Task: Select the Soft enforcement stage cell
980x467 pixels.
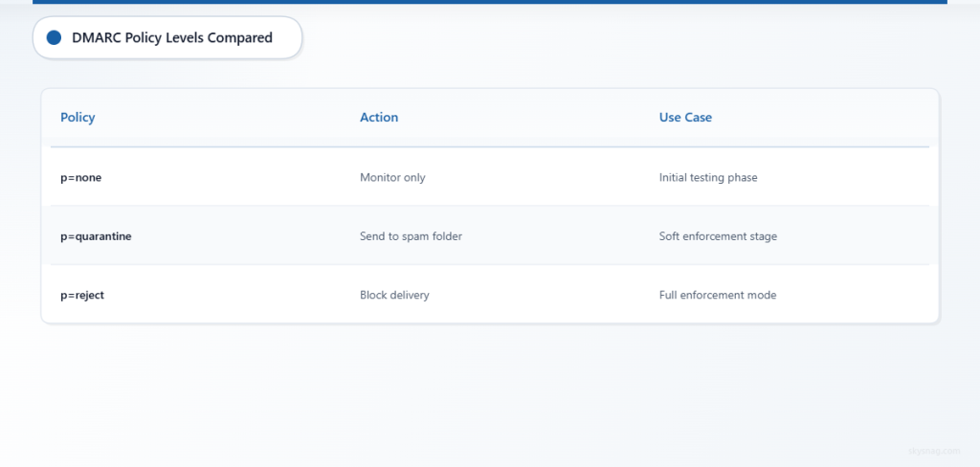Action: [x=718, y=236]
